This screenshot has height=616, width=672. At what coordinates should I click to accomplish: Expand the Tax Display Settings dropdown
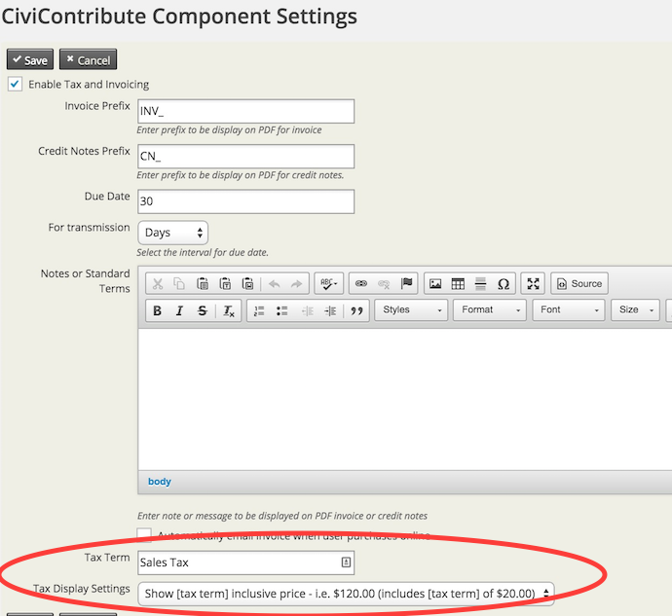tap(346, 594)
